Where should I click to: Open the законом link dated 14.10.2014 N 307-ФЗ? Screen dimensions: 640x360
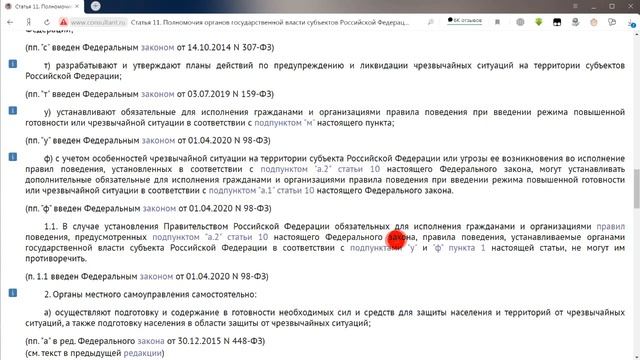click(158, 47)
